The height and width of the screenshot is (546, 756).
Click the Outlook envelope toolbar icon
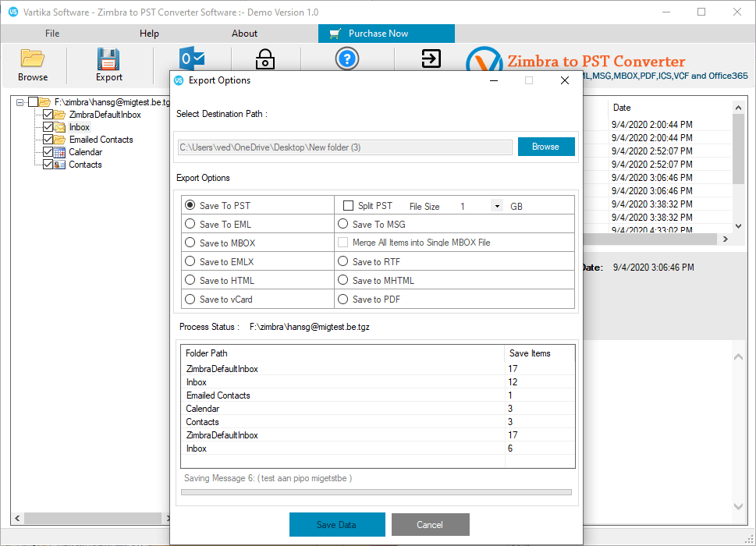(192, 58)
